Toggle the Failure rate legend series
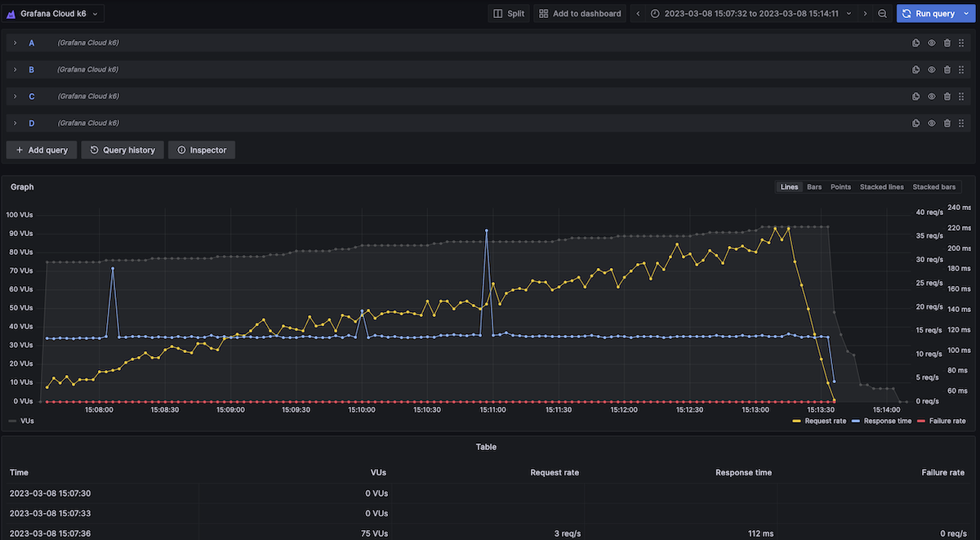Viewport: 980px width, 540px height. pos(947,420)
